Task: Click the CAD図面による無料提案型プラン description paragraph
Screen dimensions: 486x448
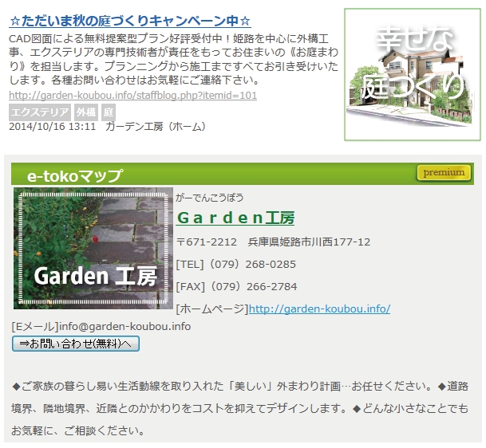Action: (x=174, y=60)
